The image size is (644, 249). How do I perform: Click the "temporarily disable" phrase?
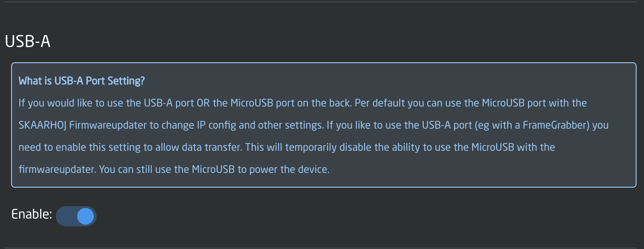point(316,148)
